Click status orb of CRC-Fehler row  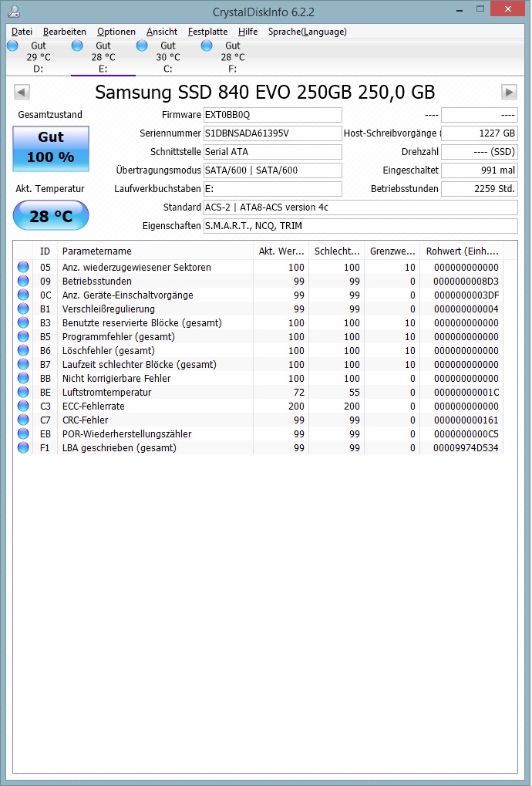23,420
